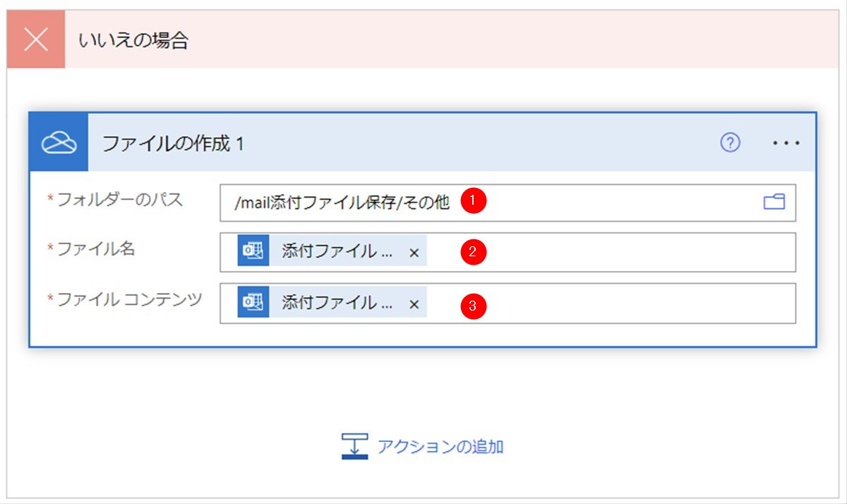This screenshot has height=504, width=847.
Task: Click inside the ファイル コンテンツ input field
Action: point(507,303)
